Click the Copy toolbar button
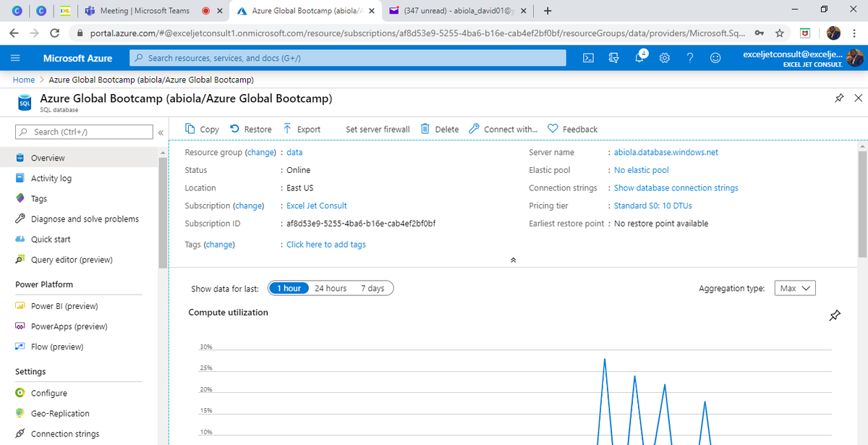This screenshot has height=445, width=868. coord(203,129)
